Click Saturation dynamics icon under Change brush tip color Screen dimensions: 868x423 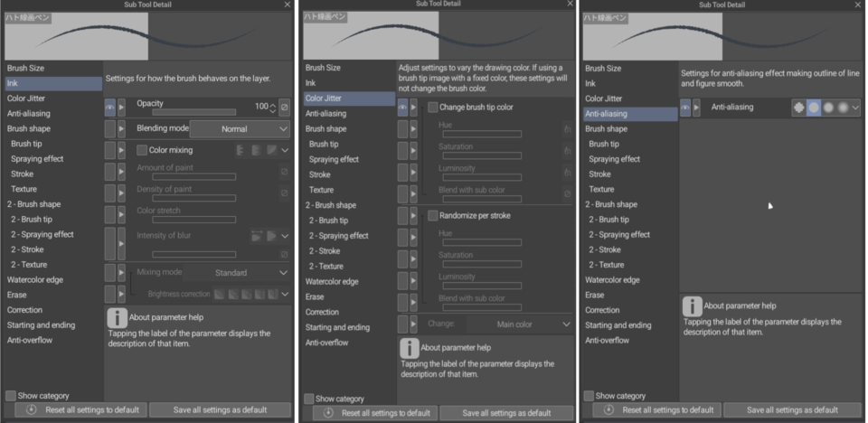568,151
